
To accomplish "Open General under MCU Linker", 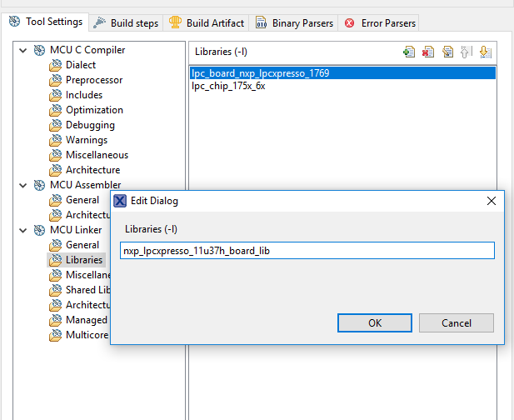I will (82, 245).
